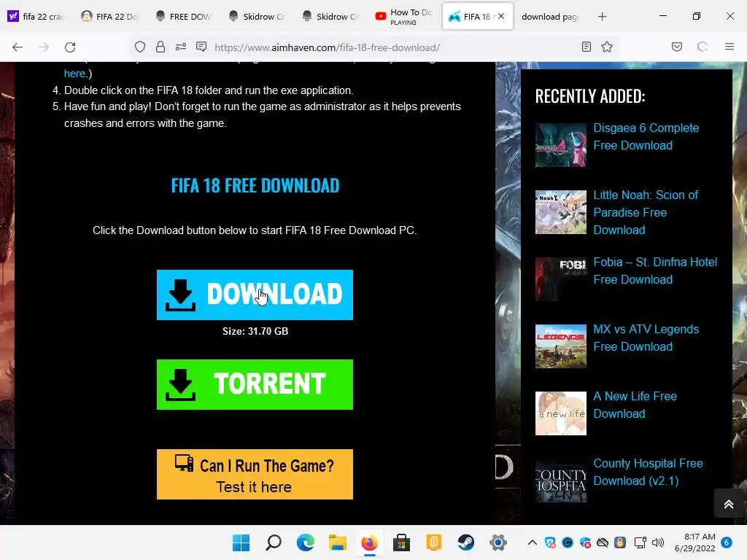Open File Explorer from taskbar
Image resolution: width=747 pixels, height=560 pixels.
click(x=337, y=542)
